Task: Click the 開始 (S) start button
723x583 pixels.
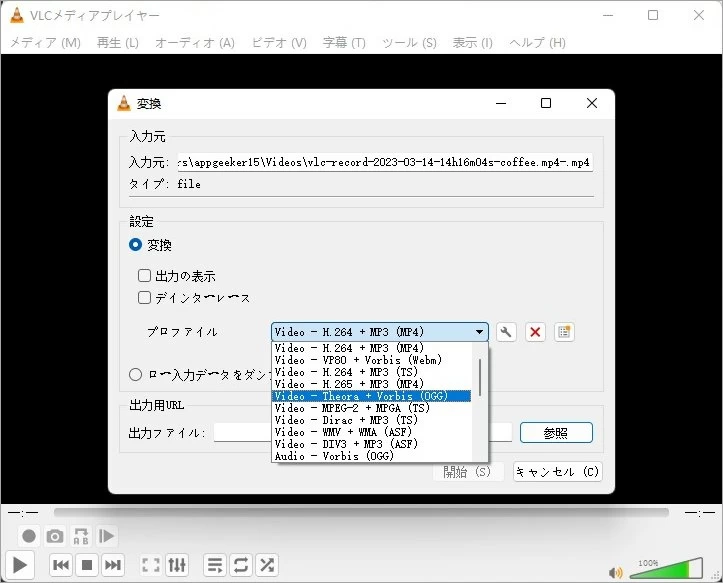Action: [467, 472]
